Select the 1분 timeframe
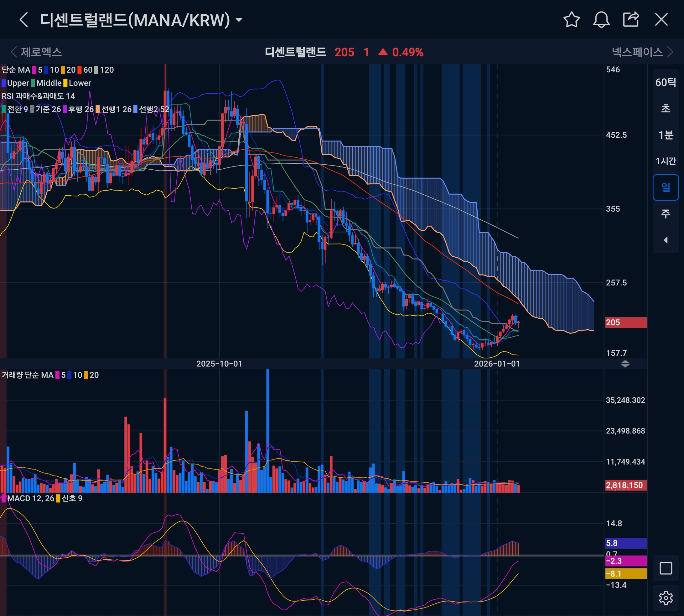This screenshot has height=616, width=684. (x=666, y=135)
